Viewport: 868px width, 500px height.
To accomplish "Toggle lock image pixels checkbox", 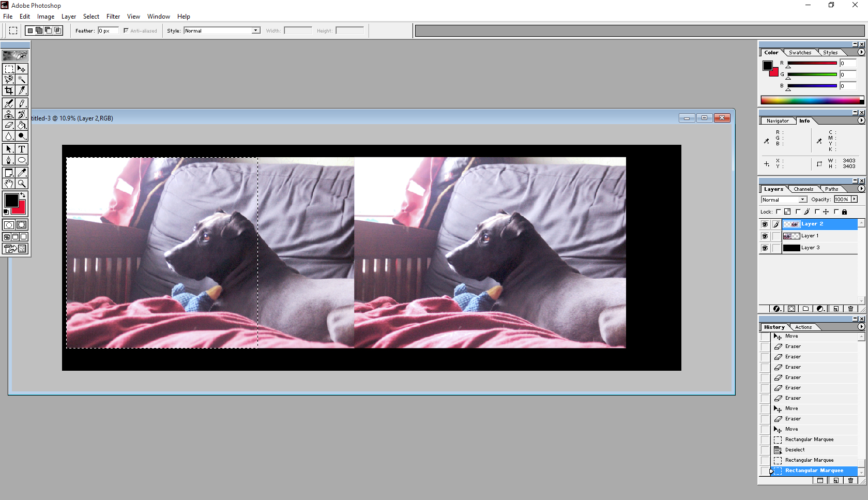I will click(x=798, y=211).
